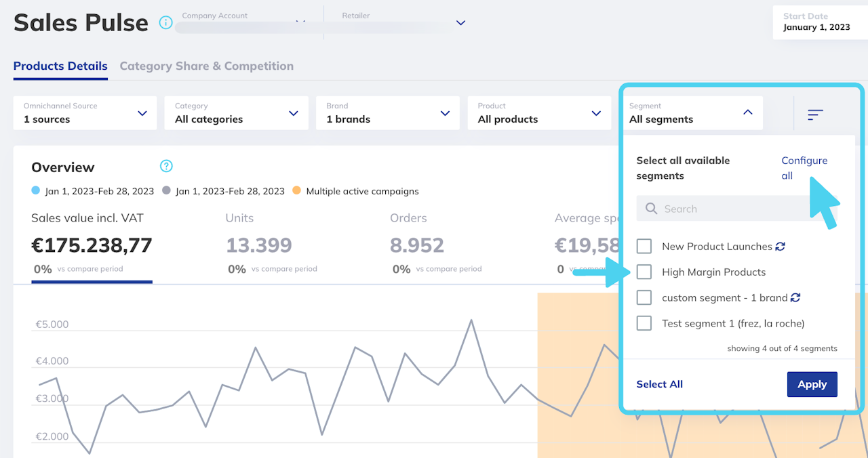Select Test segment 1 checkbox

click(x=644, y=324)
